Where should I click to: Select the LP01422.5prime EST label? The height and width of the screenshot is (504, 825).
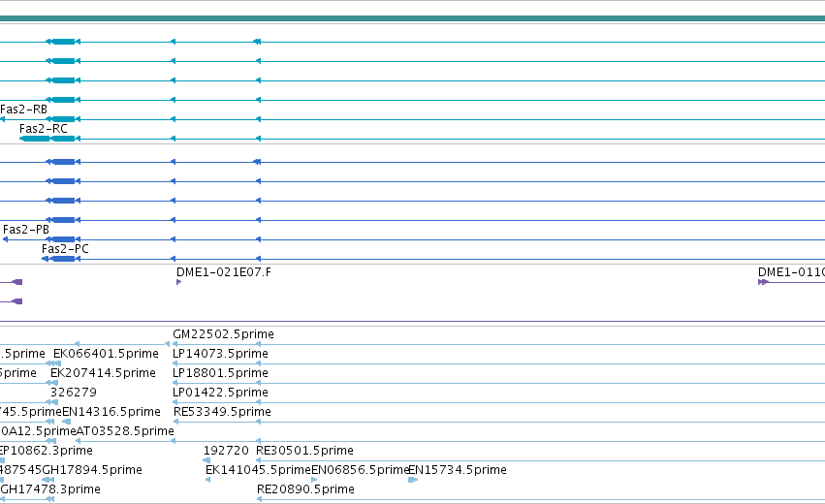tap(220, 393)
